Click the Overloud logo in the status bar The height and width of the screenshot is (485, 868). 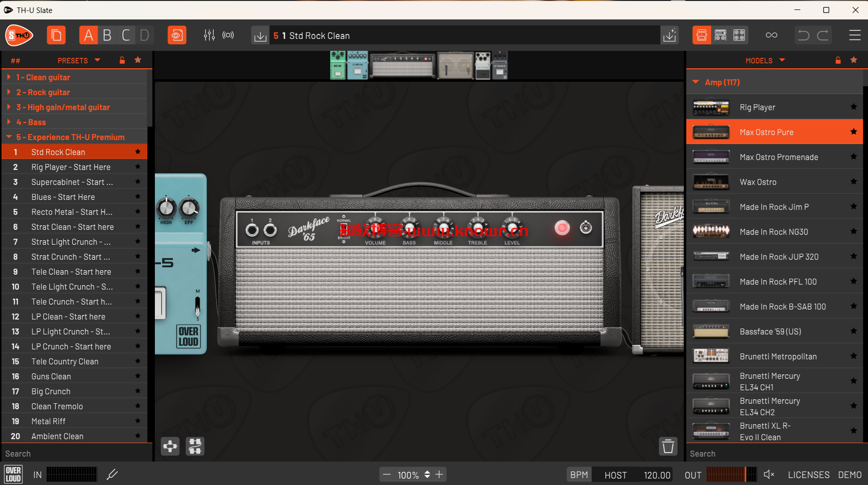click(13, 474)
